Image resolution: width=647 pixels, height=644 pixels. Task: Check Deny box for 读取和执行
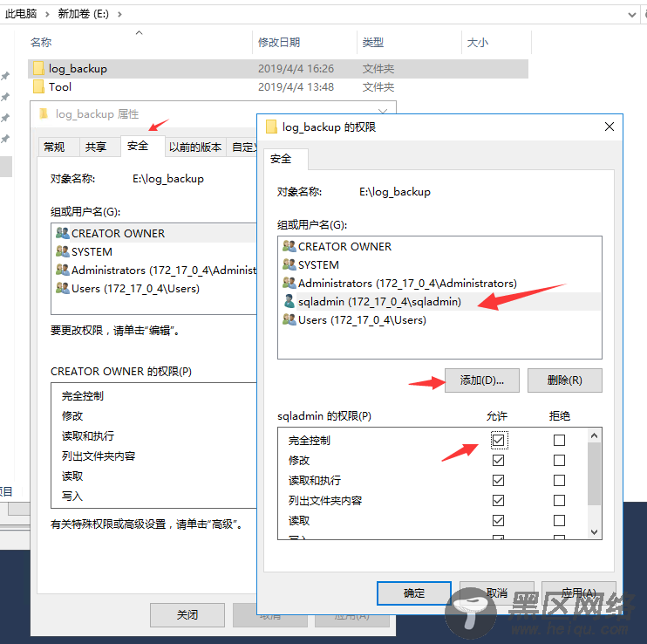559,481
